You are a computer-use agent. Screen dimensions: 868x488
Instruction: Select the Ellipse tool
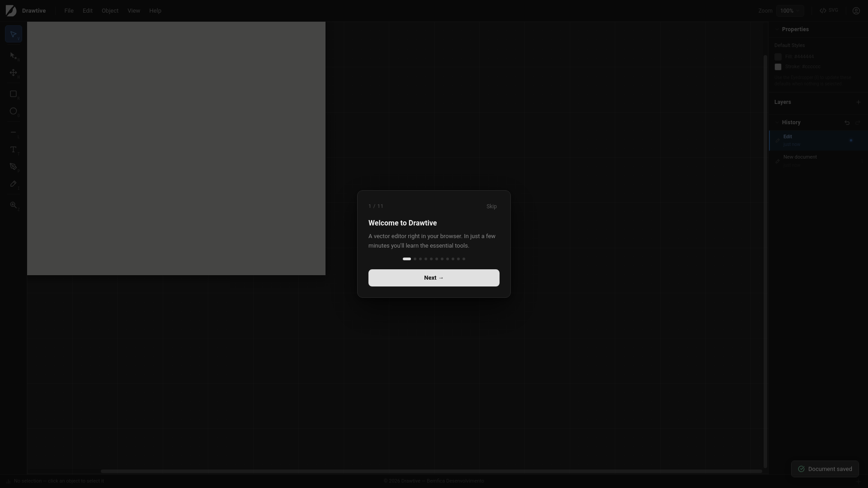[x=14, y=111]
